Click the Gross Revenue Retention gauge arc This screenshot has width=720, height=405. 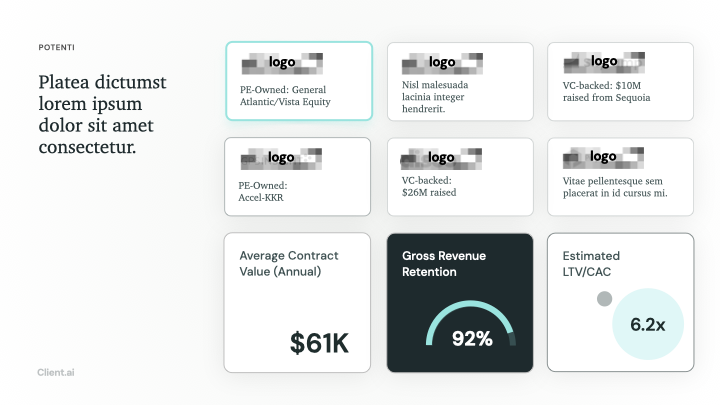click(x=471, y=323)
